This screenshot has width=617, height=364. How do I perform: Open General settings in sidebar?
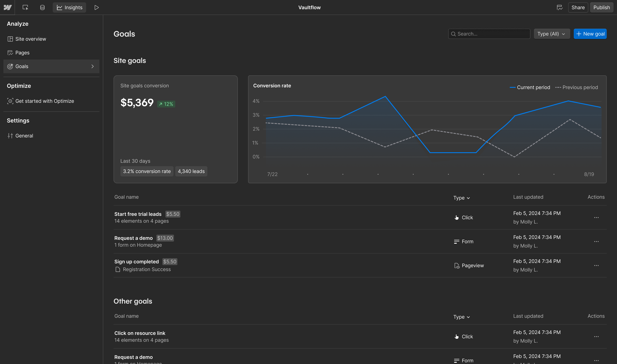tap(51, 136)
